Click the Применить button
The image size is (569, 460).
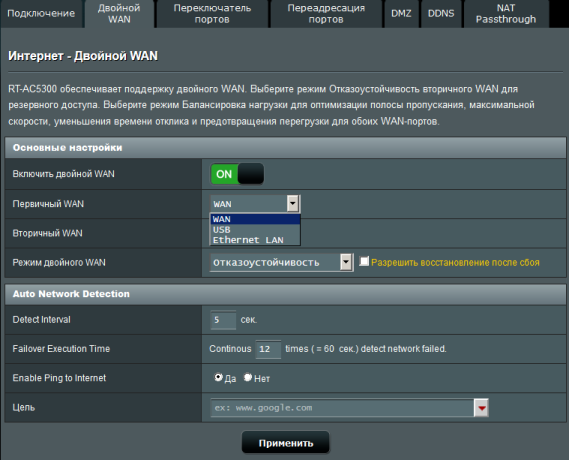tap(286, 443)
